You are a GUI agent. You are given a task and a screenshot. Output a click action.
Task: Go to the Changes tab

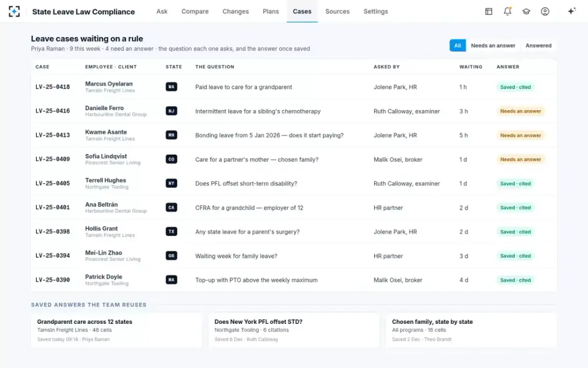pyautogui.click(x=236, y=11)
